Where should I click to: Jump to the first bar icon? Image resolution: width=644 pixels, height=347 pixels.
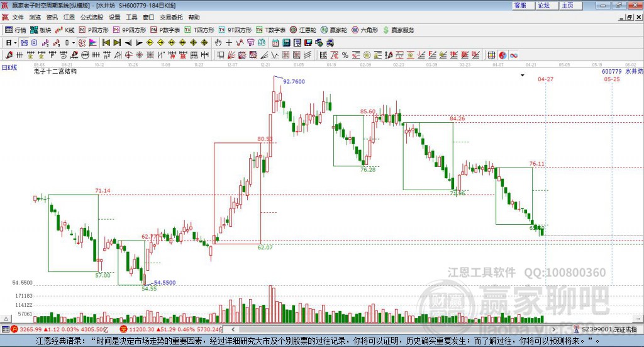(106, 43)
